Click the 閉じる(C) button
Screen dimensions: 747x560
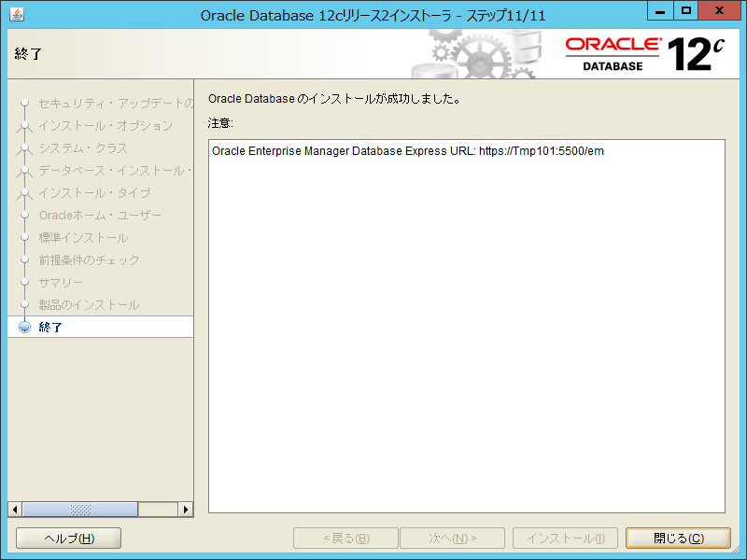pos(678,539)
